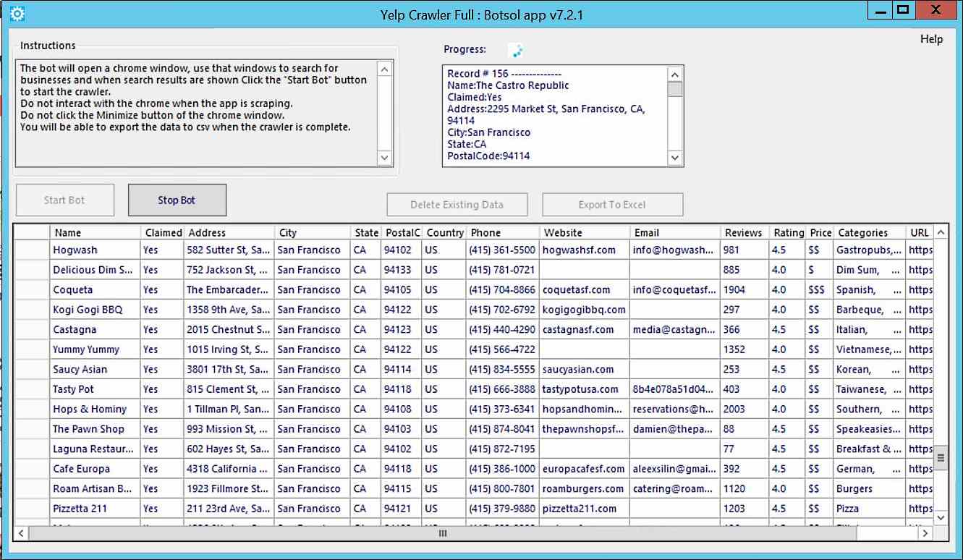This screenshot has width=963, height=560.
Task: Click the progress spinner icon
Action: click(517, 50)
